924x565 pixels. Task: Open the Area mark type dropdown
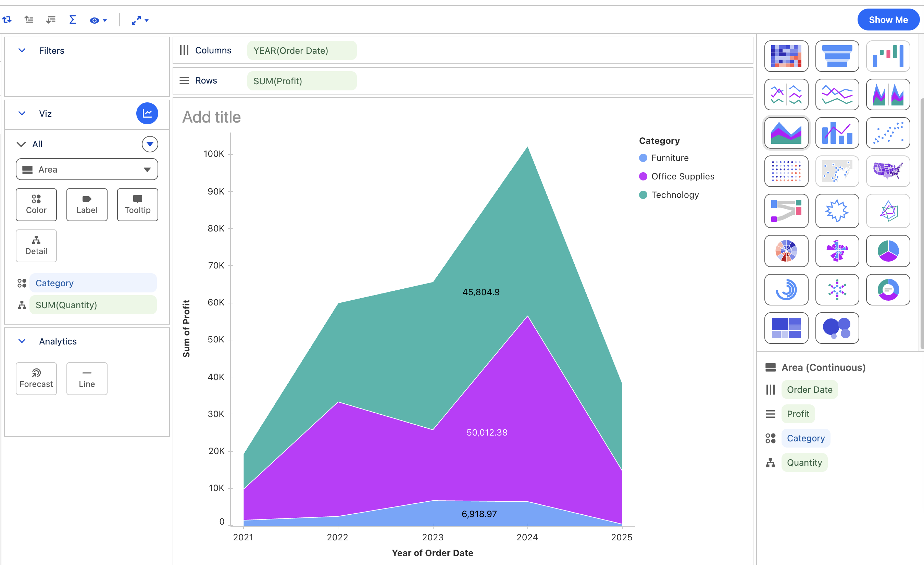click(87, 169)
